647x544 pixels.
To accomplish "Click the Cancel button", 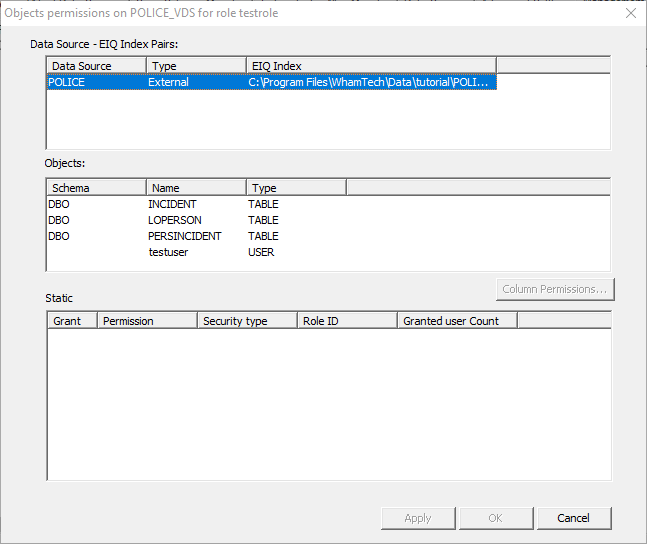I will (573, 518).
